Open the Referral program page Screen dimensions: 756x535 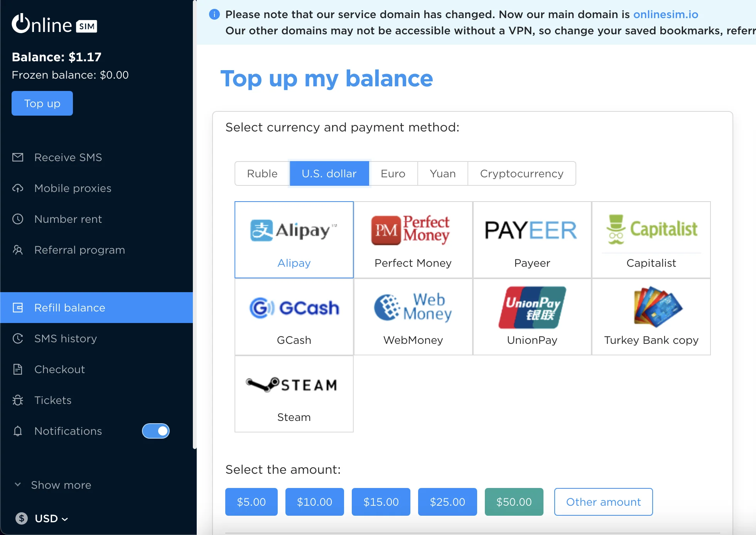pyautogui.click(x=96, y=250)
